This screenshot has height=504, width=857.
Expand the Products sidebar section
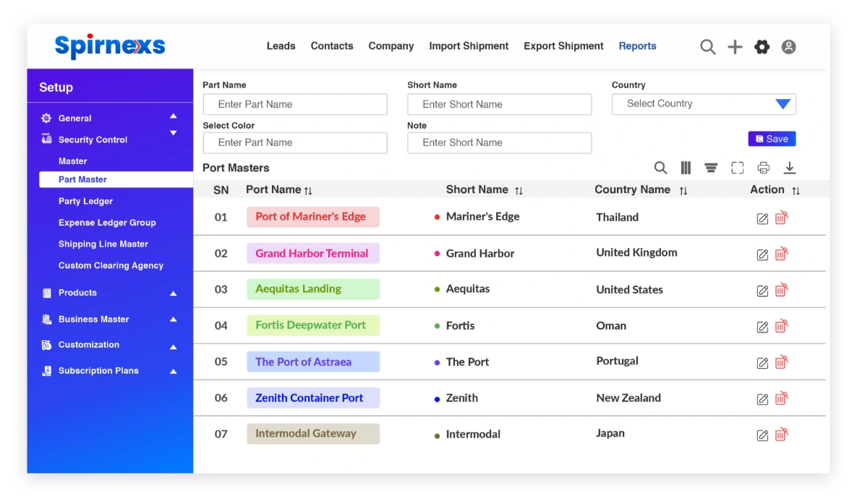(x=173, y=294)
